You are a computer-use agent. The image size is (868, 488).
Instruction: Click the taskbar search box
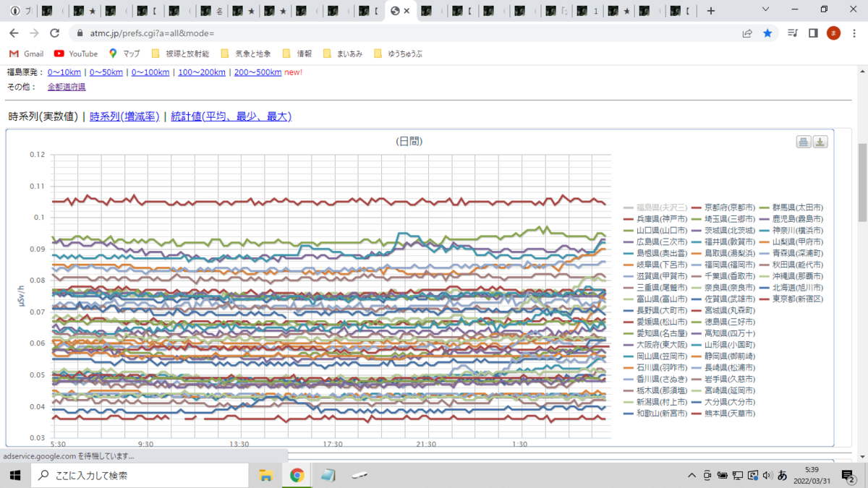[x=139, y=475]
